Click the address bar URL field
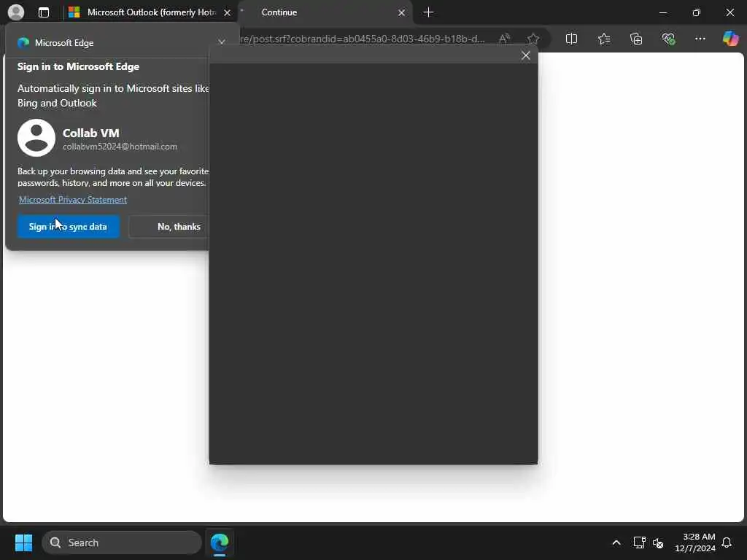The image size is (747, 560). (363, 39)
